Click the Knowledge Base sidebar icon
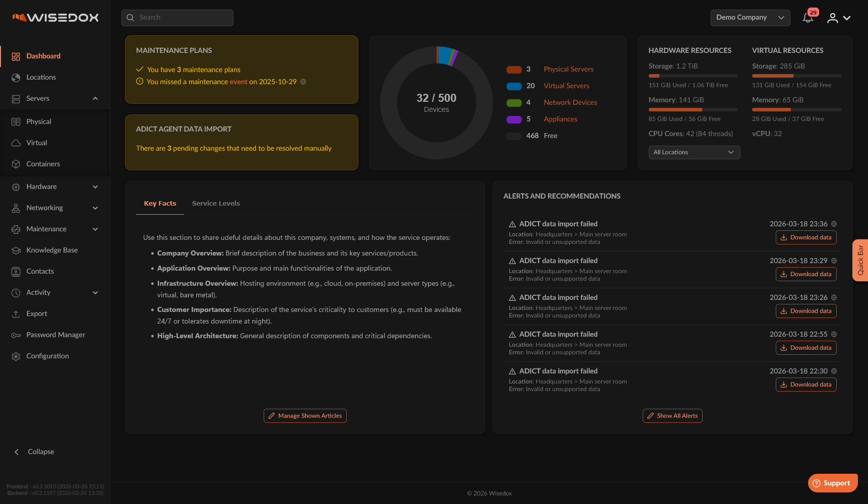The width and height of the screenshot is (868, 504). coord(16,250)
